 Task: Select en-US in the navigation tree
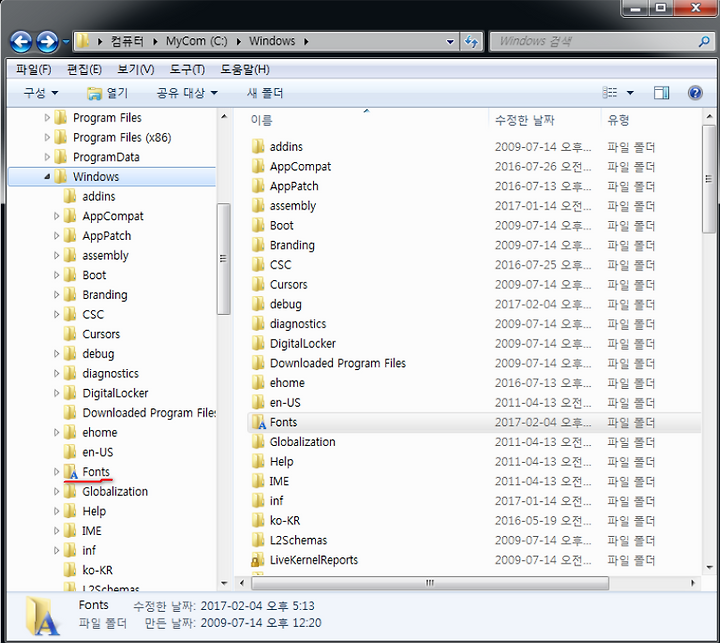[x=97, y=452]
